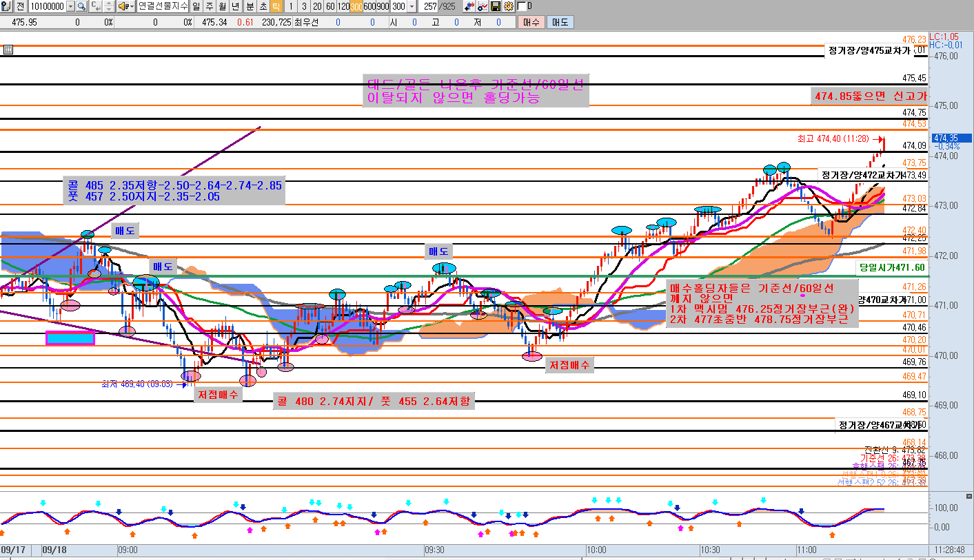Toggle the 300 tick interval button
The image size is (974, 560).
click(x=356, y=6)
